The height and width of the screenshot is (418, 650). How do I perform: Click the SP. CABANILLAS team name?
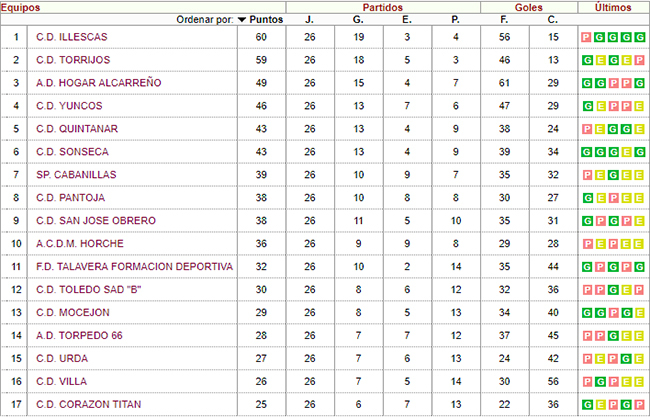(x=76, y=175)
